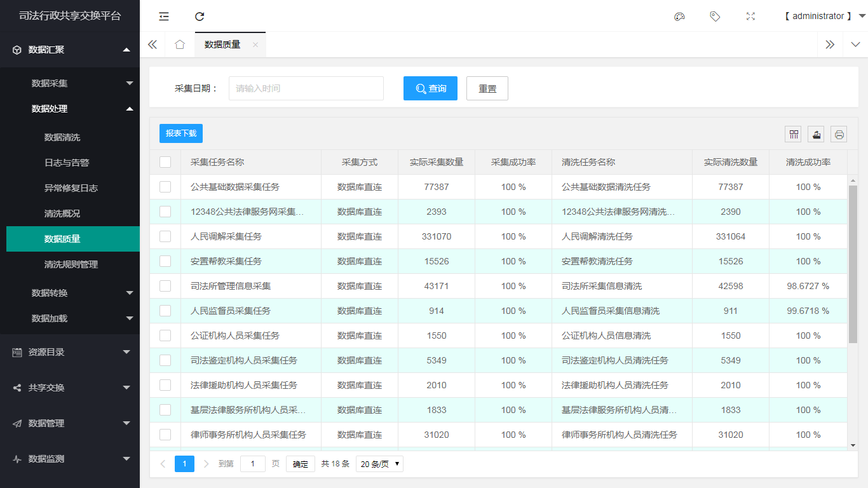This screenshot has width=868, height=488.
Task: Open 日志与告警 in the sidebar
Action: point(67,163)
